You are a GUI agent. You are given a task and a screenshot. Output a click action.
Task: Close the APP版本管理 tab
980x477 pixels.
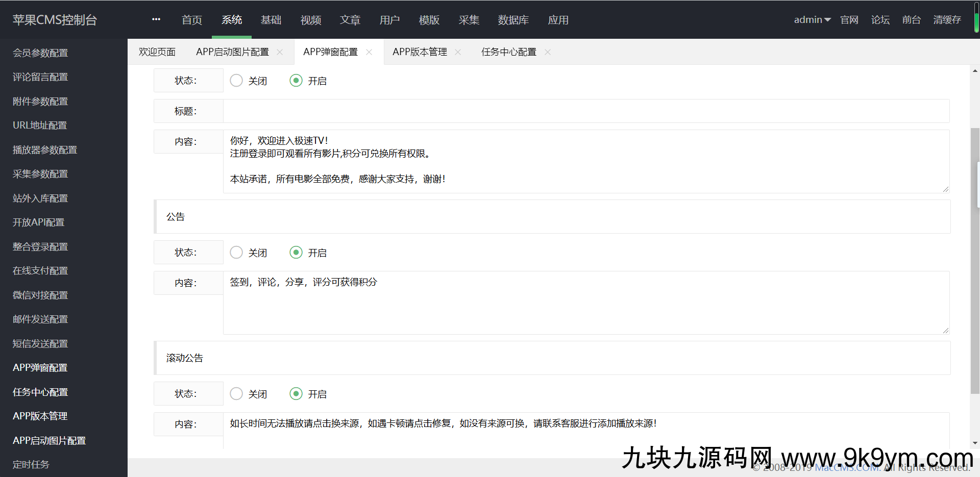pyautogui.click(x=458, y=52)
